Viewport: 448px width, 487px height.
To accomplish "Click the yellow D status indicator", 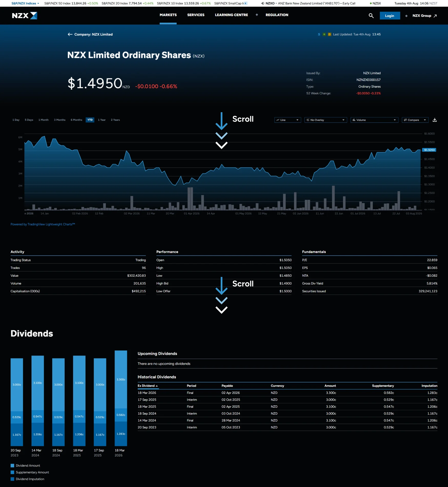I will tap(329, 34).
